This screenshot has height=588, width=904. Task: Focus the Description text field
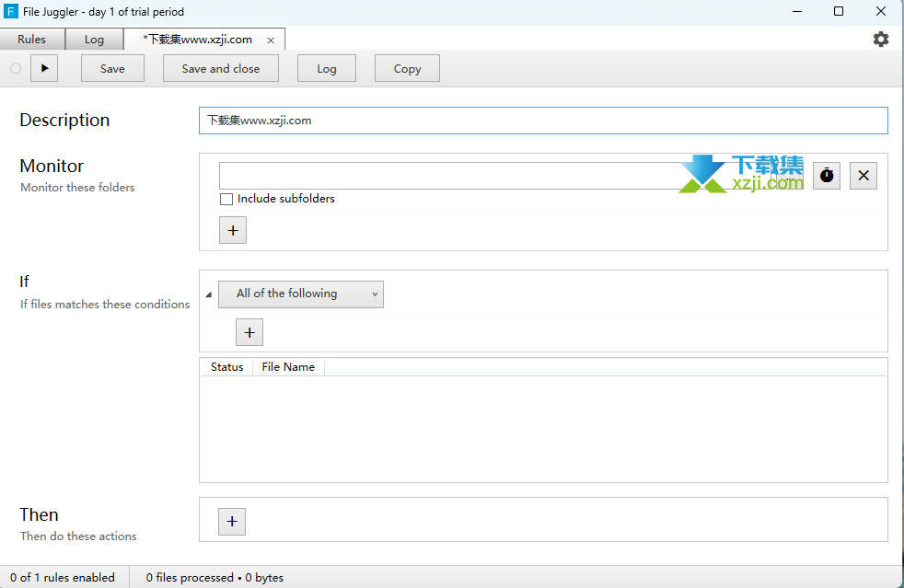pyautogui.click(x=543, y=121)
